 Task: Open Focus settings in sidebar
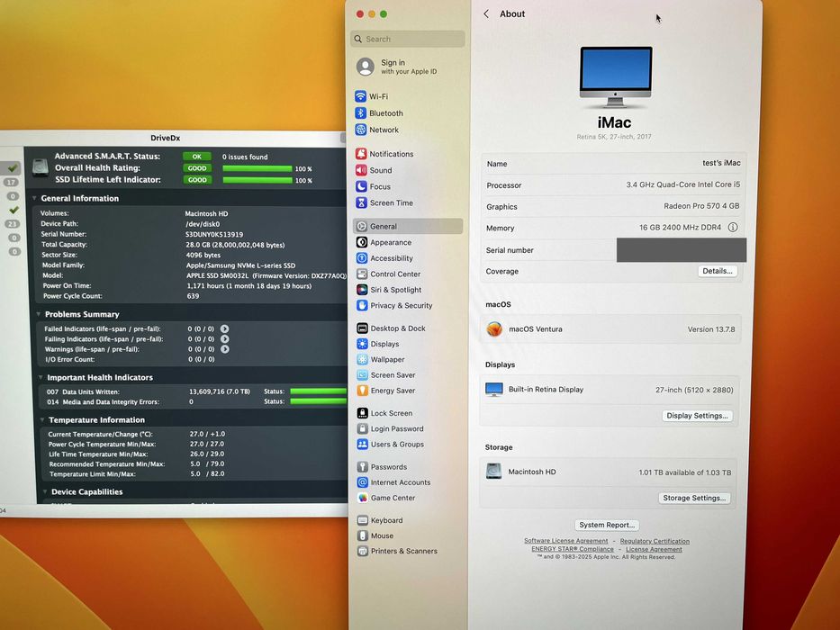click(373, 186)
